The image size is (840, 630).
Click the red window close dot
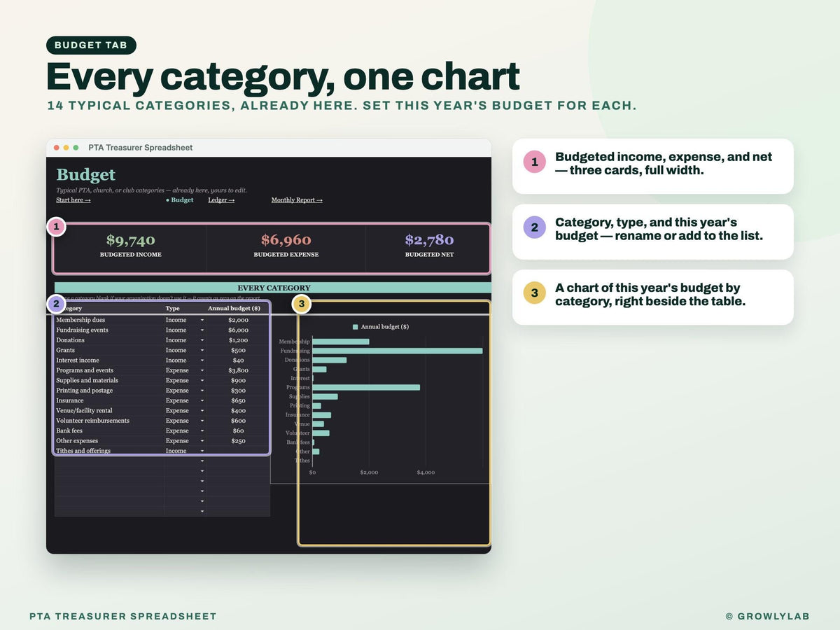pos(57,148)
